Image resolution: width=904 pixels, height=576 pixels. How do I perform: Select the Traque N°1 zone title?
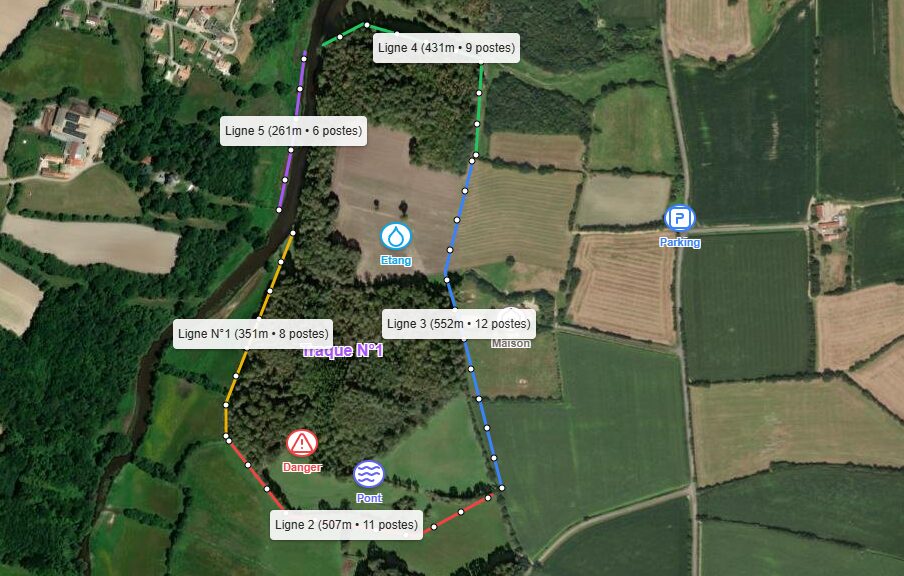pyautogui.click(x=343, y=351)
